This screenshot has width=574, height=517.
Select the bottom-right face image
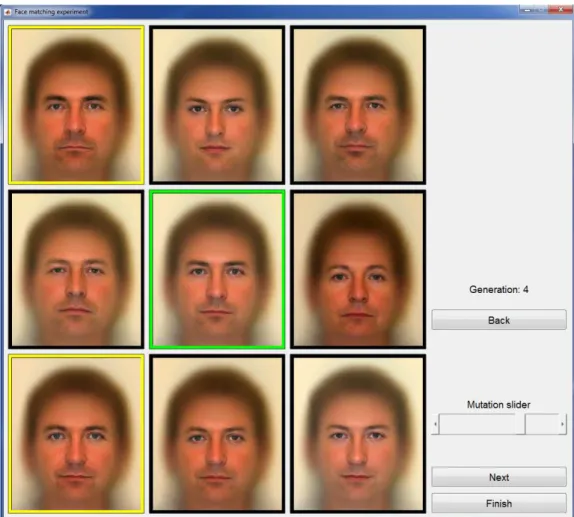click(358, 434)
